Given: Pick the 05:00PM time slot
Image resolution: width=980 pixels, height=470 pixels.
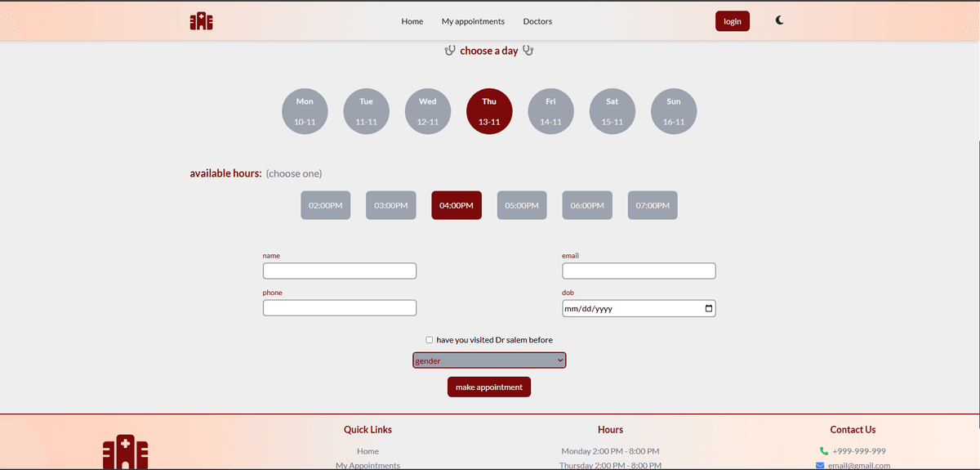Looking at the screenshot, I should coord(522,205).
